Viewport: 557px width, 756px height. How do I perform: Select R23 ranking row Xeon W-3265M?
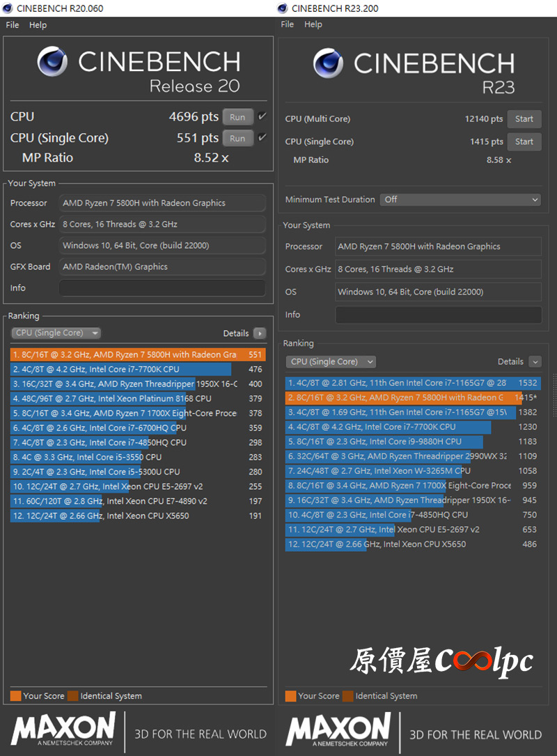413,471
